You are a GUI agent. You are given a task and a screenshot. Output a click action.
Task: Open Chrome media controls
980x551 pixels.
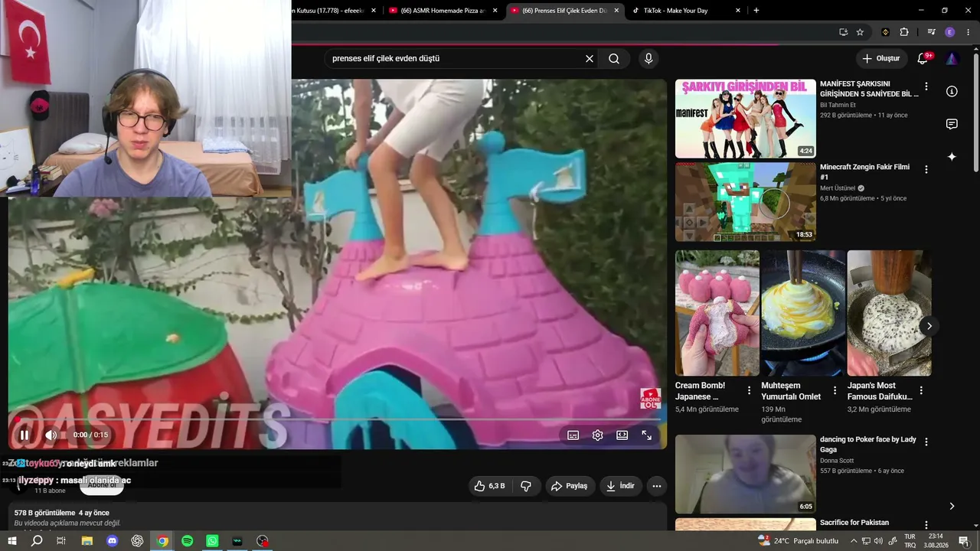coord(931,32)
